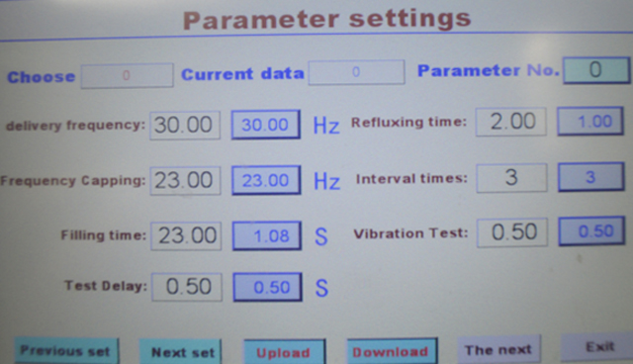Screen dimensions: 633x364
Task: Click S unit beside Test Delay
Action: pos(321,288)
